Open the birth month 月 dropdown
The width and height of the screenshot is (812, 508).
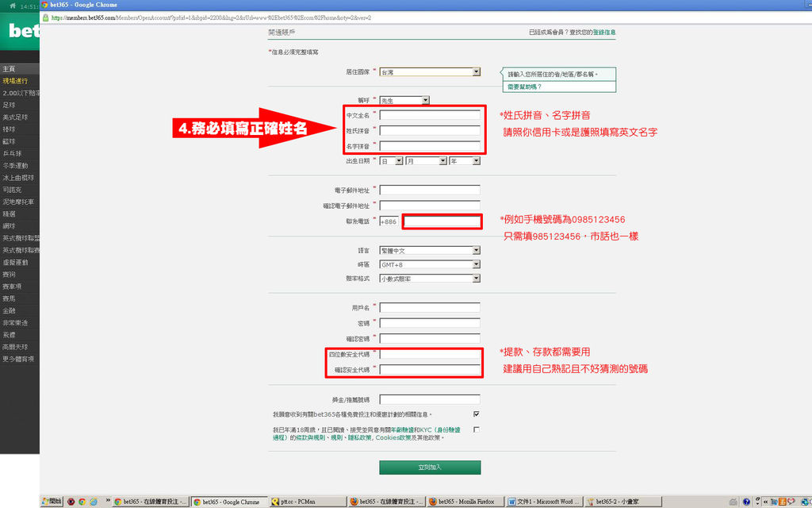[x=426, y=160]
